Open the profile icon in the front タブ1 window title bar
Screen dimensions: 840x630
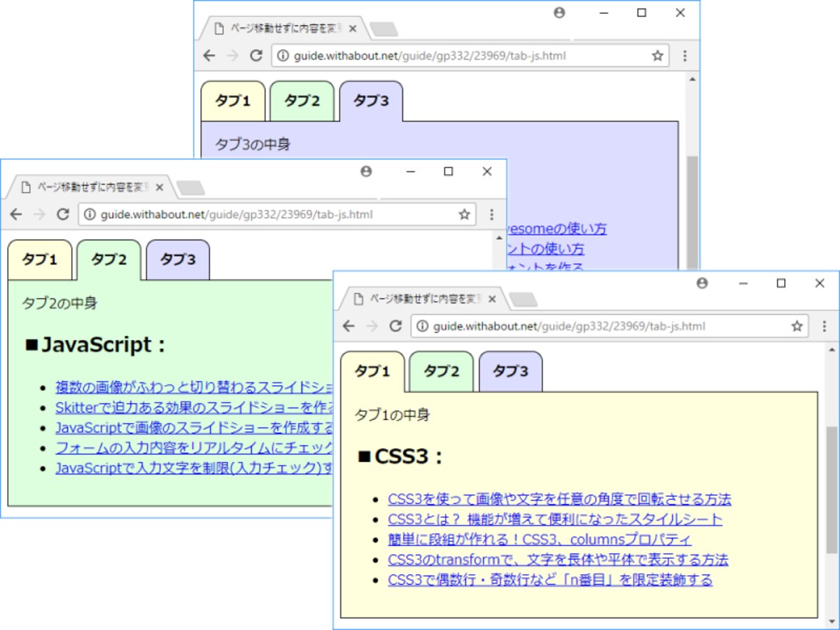(702, 283)
